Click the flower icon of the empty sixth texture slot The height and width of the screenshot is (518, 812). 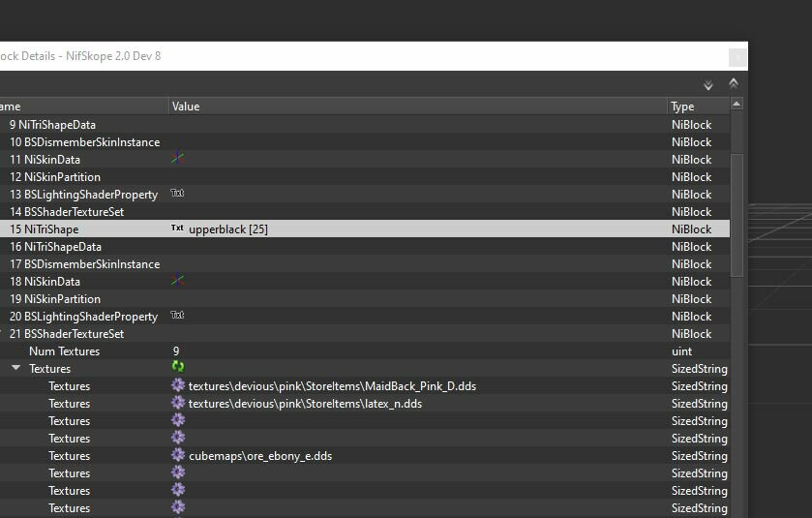click(x=178, y=472)
